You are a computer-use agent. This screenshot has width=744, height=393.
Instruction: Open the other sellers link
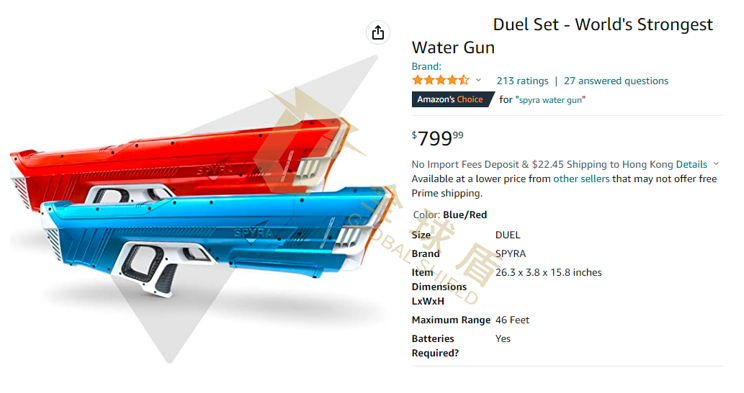[x=581, y=179]
